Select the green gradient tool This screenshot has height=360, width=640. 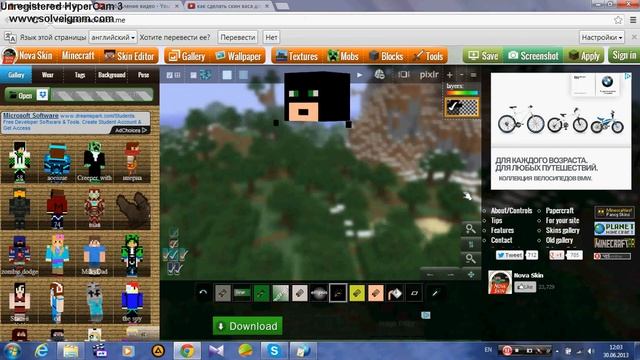point(280,293)
